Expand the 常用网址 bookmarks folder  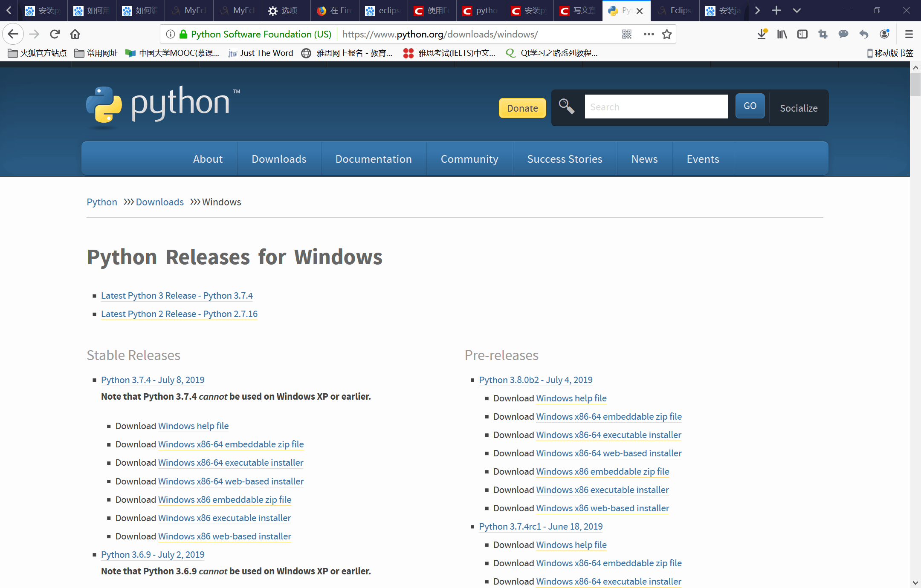click(97, 53)
